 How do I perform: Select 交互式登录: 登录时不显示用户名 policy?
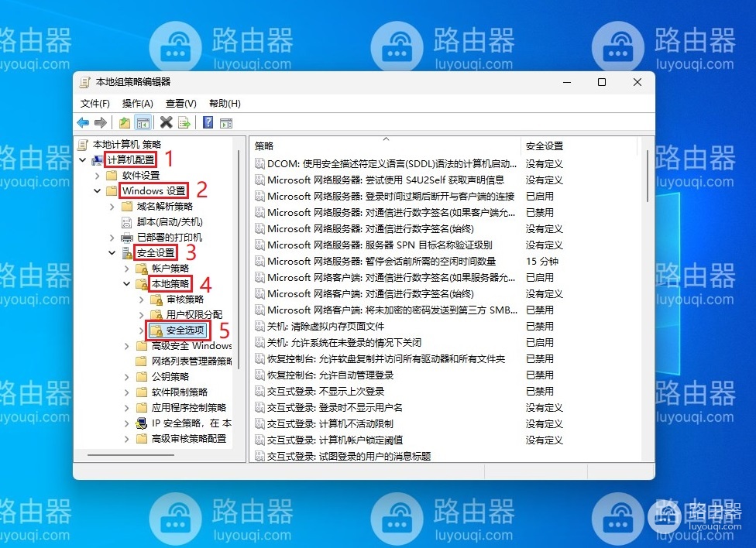pos(335,408)
